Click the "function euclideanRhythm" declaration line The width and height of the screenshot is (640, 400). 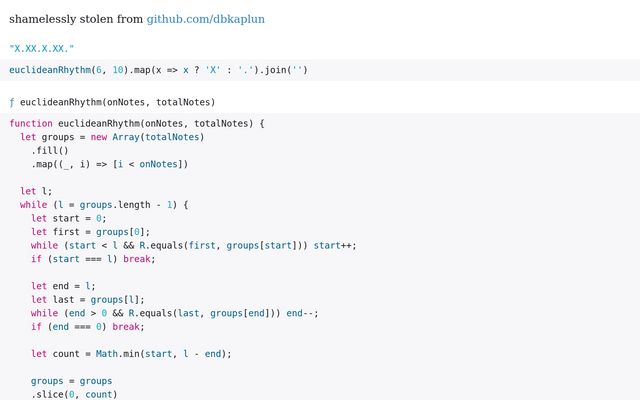136,123
